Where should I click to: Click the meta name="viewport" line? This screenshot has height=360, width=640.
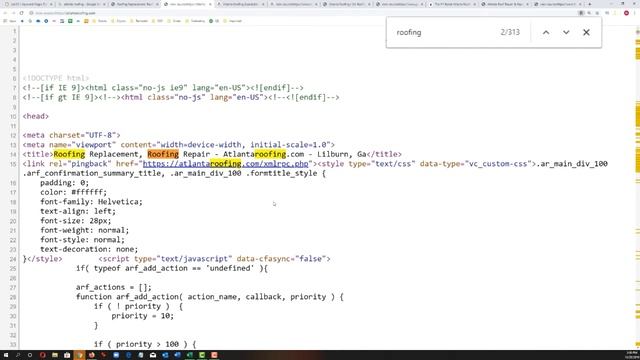click(x=178, y=144)
